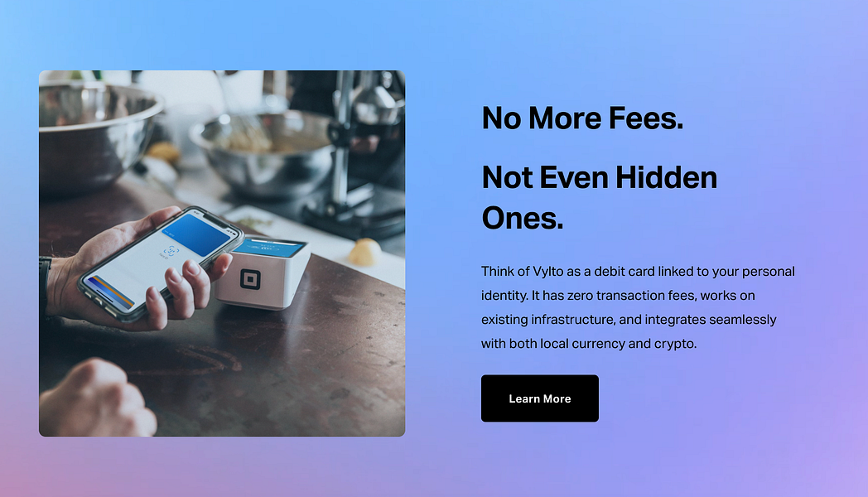The height and width of the screenshot is (497, 868).
Task: Click the Square logo on the card reader
Action: coord(250,279)
